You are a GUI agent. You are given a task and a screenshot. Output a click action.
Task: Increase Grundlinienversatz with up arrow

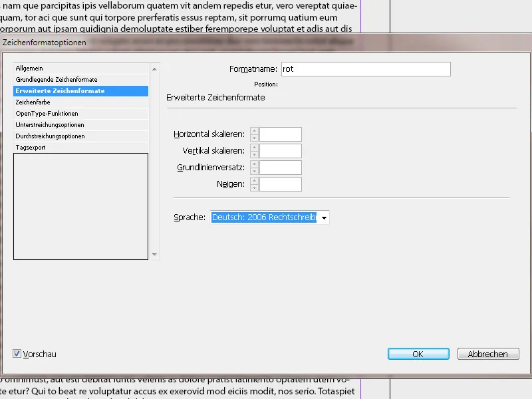(254, 164)
